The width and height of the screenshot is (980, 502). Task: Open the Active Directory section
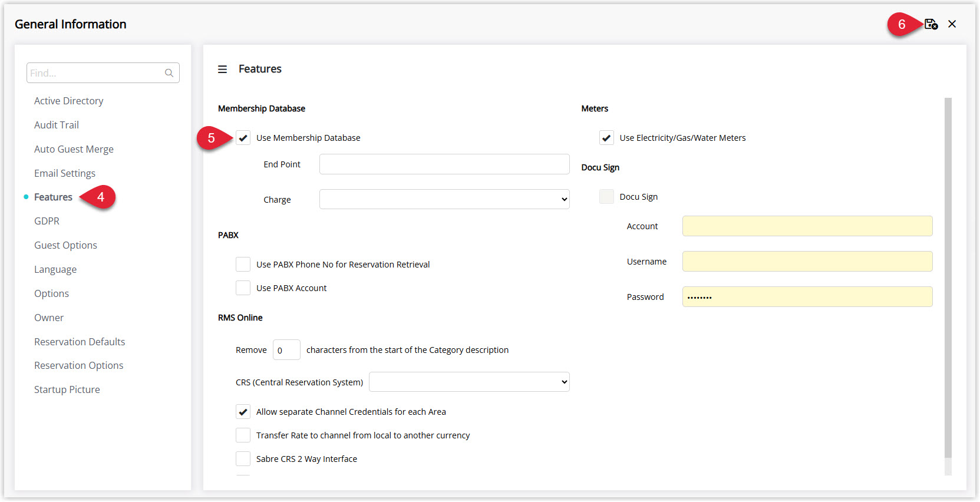(x=68, y=101)
